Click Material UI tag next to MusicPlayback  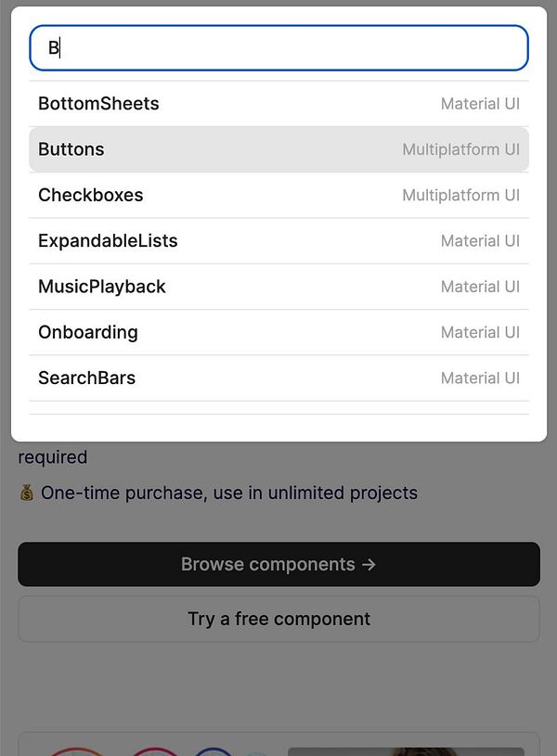480,287
